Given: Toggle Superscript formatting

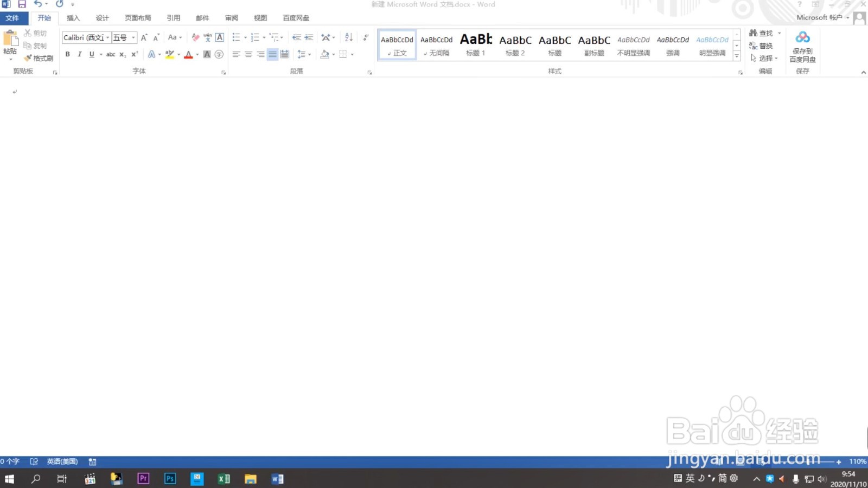Looking at the screenshot, I should pyautogui.click(x=135, y=54).
